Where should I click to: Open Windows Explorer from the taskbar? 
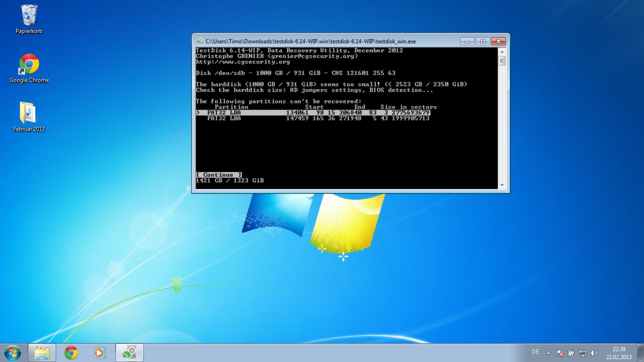tap(42, 353)
